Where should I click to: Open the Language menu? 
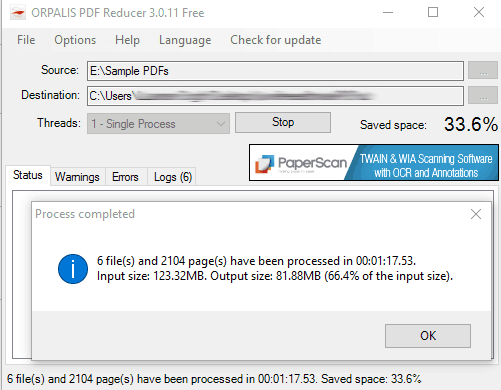(185, 40)
